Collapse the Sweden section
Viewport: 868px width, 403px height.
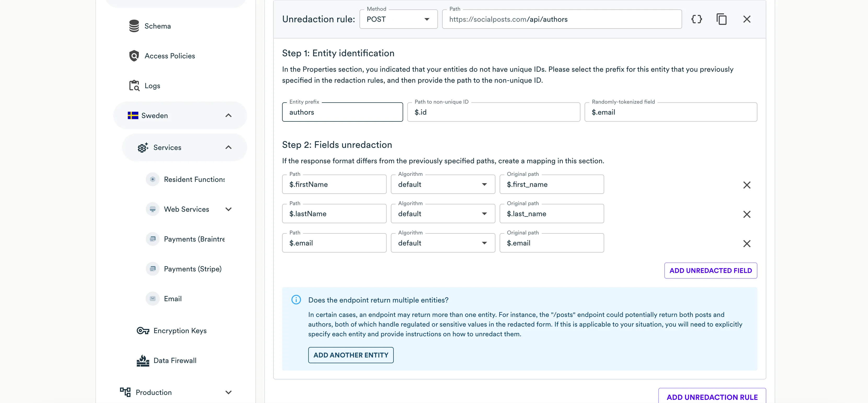[228, 116]
